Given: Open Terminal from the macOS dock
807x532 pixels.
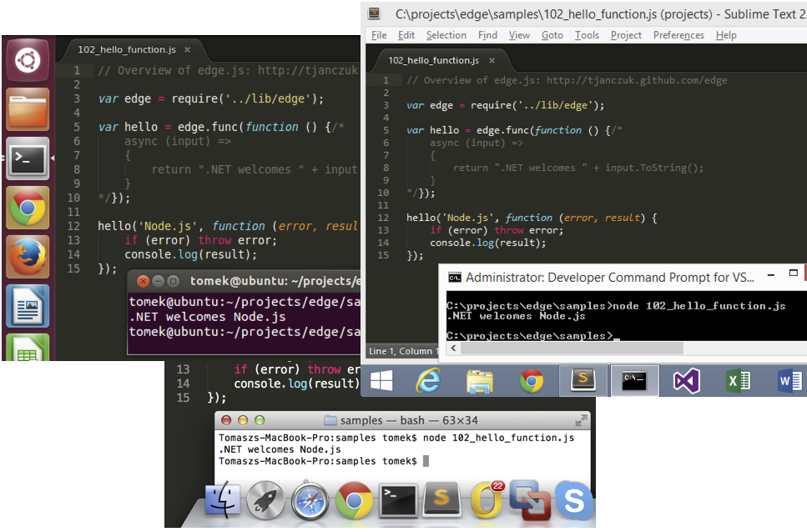Looking at the screenshot, I should pos(398,499).
